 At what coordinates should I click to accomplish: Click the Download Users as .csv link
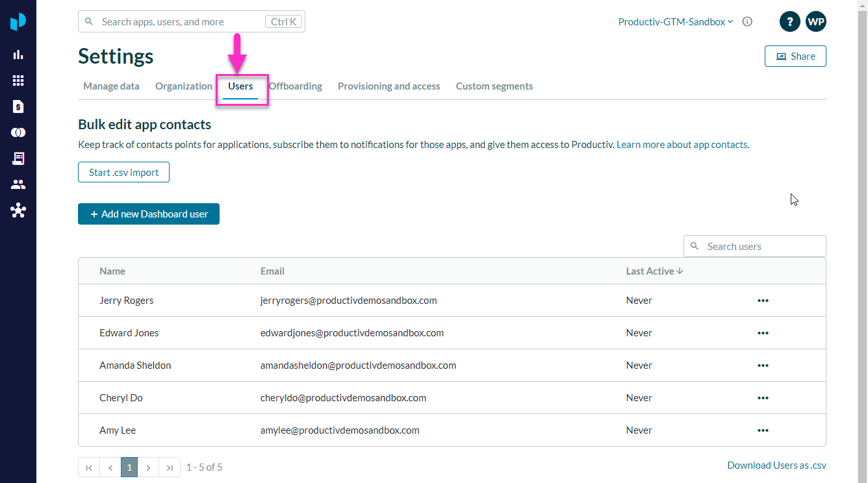tap(776, 465)
